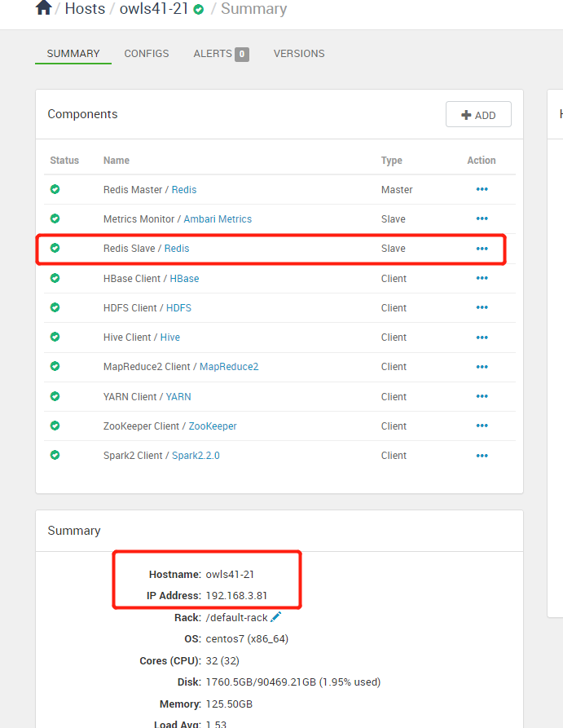This screenshot has height=728, width=563.
Task: Go to the Versions tab
Action: coord(299,54)
